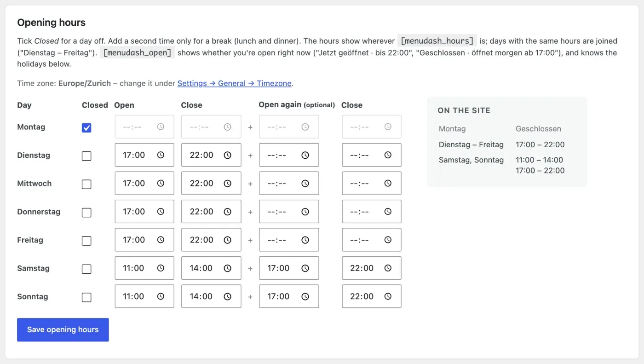This screenshot has height=364, width=644.
Task: Click the clock icon in Samstag's 17:00 Open again field
Action: [x=305, y=268]
